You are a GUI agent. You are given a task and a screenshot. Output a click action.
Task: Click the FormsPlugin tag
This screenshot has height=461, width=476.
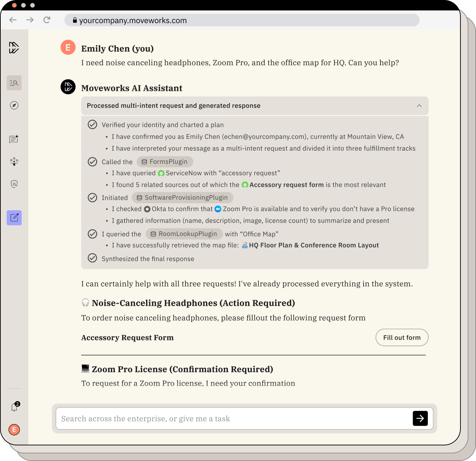point(165,161)
